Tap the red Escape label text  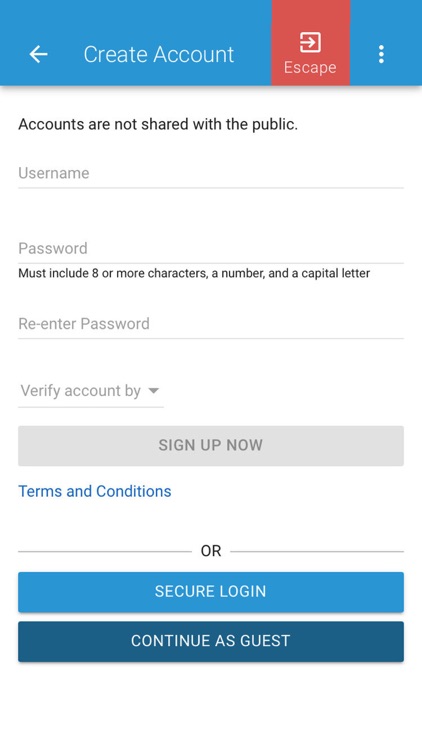310,67
